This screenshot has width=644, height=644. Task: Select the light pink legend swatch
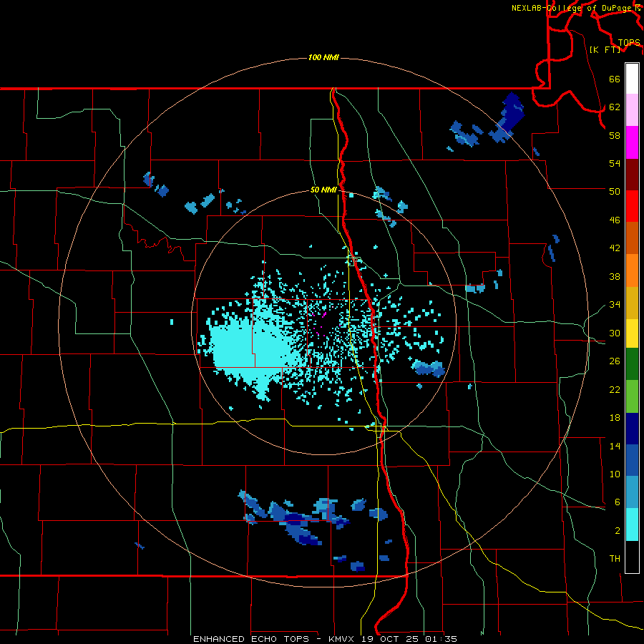pos(632,110)
